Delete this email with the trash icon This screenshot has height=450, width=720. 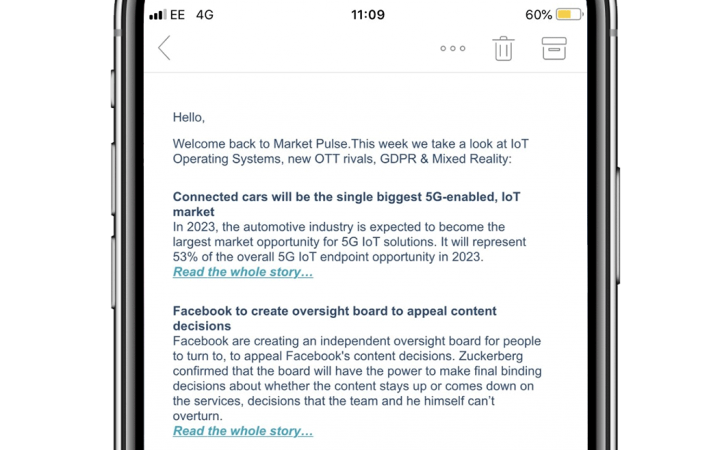coord(503,47)
